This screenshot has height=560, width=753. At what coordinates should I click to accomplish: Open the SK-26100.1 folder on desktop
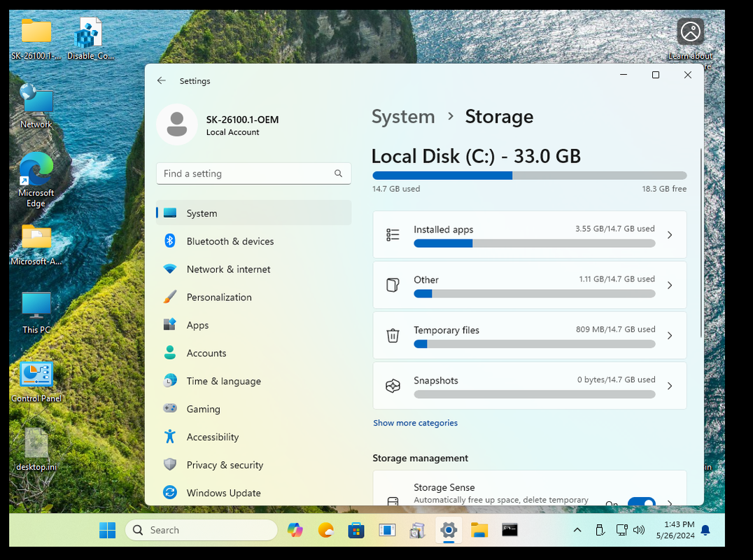(36, 38)
